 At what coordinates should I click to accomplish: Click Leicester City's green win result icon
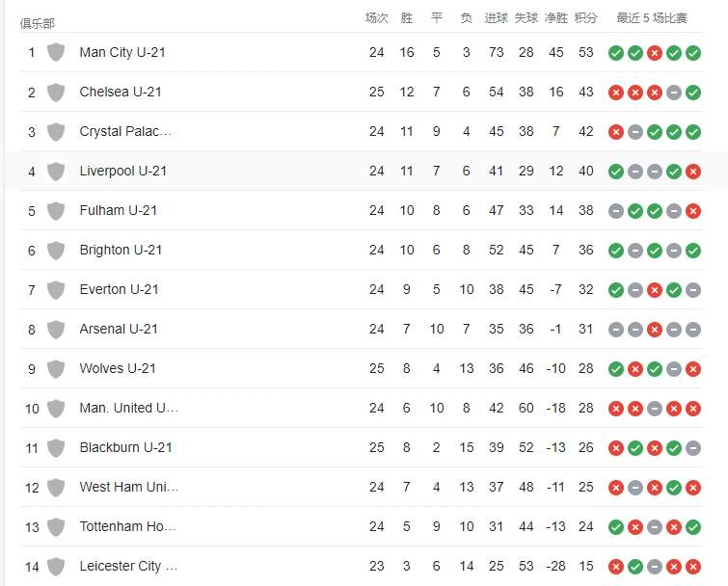pos(635,566)
